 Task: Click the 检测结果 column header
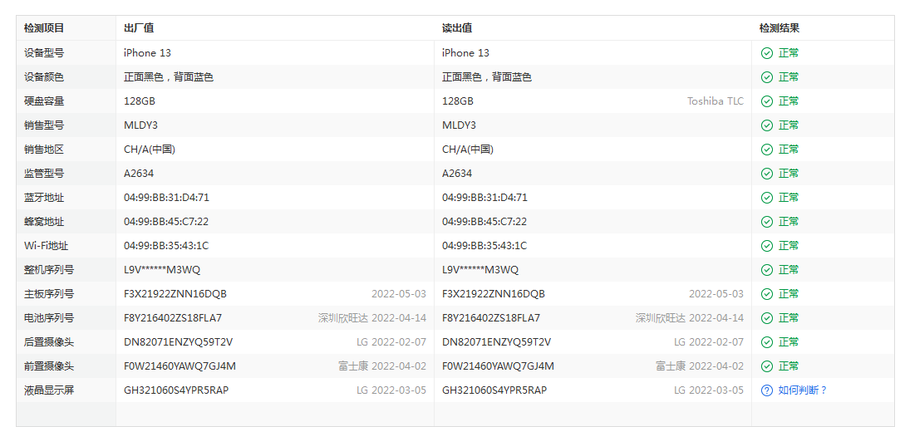(779, 28)
